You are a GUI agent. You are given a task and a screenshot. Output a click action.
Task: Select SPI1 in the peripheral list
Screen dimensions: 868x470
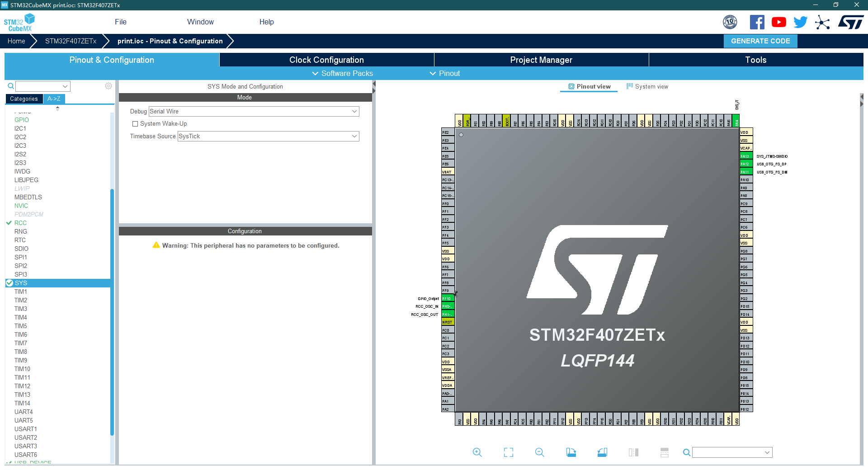[20, 257]
